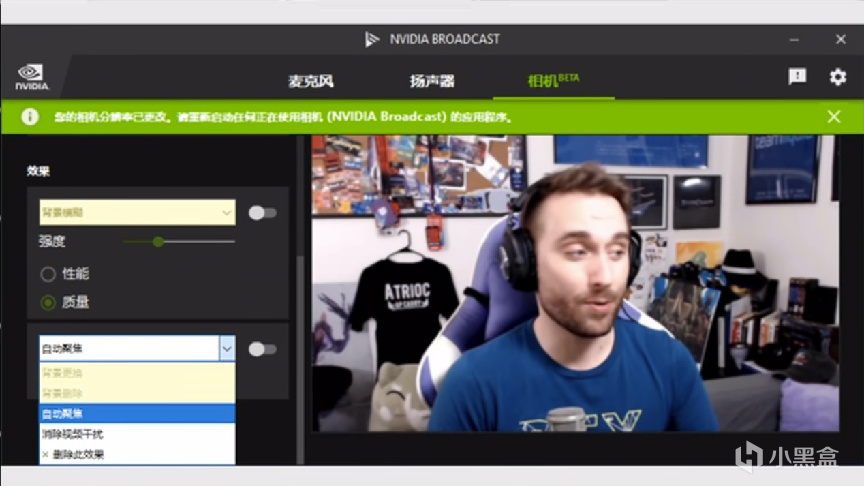Click the info icon in the banner
This screenshot has width=864, height=486.
tap(30, 117)
